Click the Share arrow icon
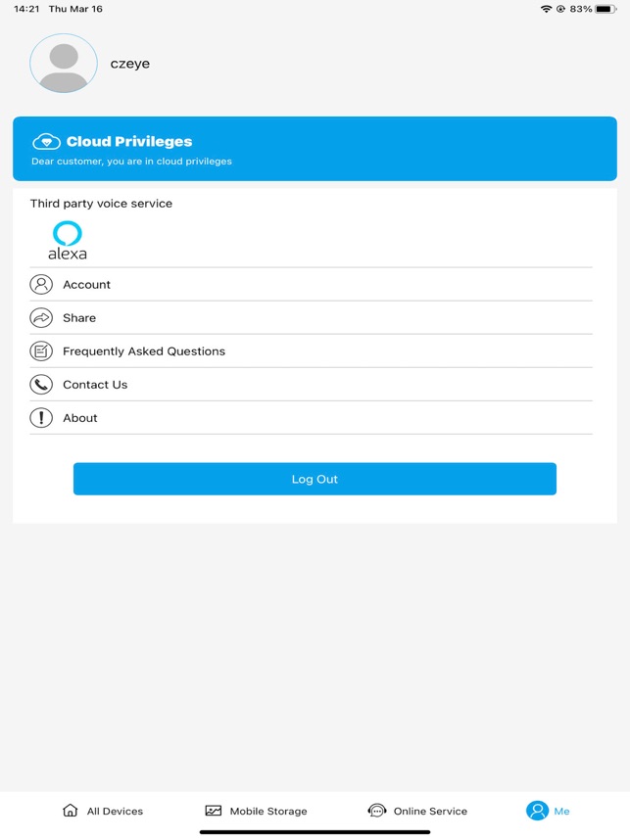The height and width of the screenshot is (840, 630). (40, 317)
